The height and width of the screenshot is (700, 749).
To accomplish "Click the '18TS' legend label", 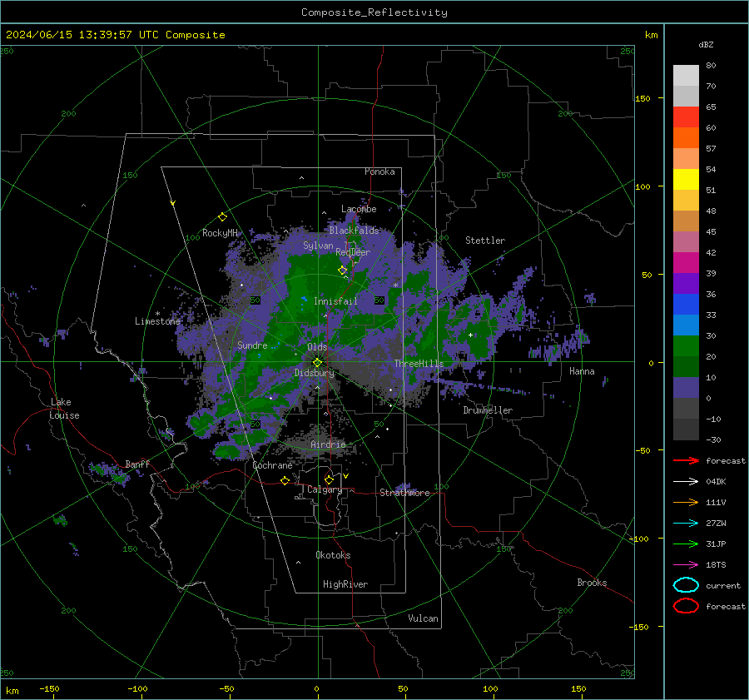I will point(716,565).
